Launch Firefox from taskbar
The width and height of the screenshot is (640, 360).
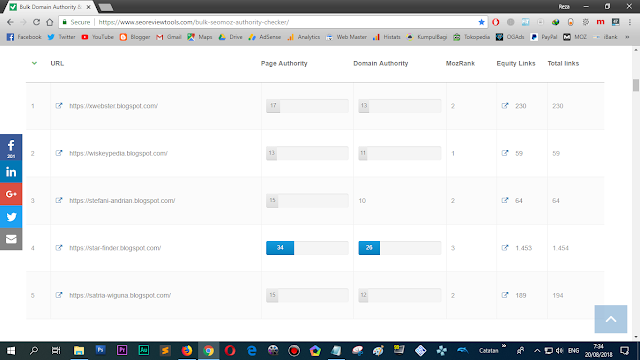pyautogui.click(x=187, y=351)
